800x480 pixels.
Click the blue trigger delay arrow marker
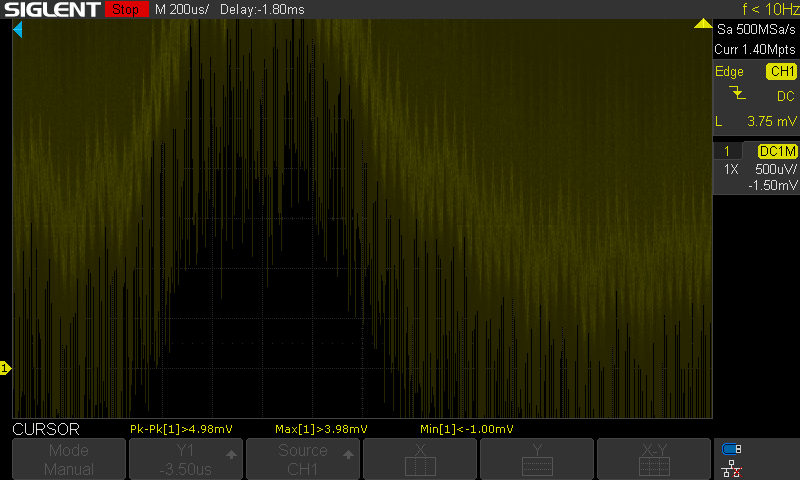18,29
